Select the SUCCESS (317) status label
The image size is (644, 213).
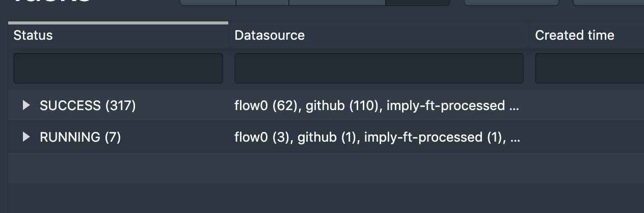[88, 105]
